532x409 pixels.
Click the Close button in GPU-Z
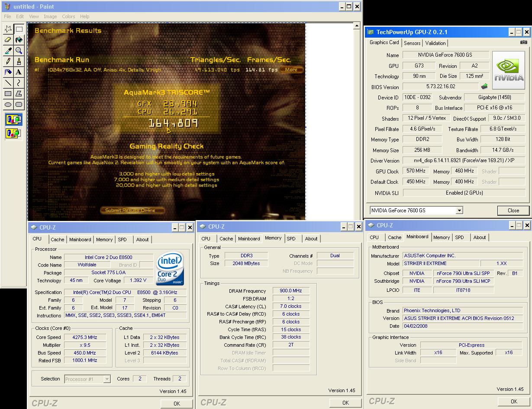tap(513, 211)
